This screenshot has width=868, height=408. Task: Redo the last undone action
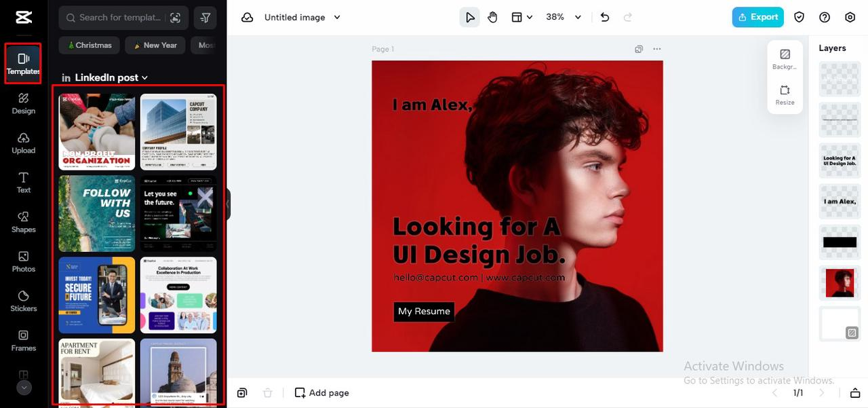[628, 17]
